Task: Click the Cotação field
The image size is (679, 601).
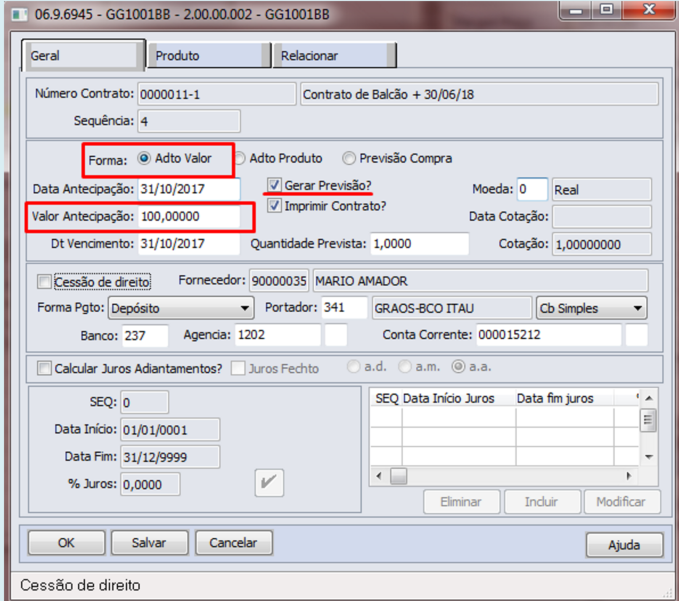Action: [x=602, y=244]
